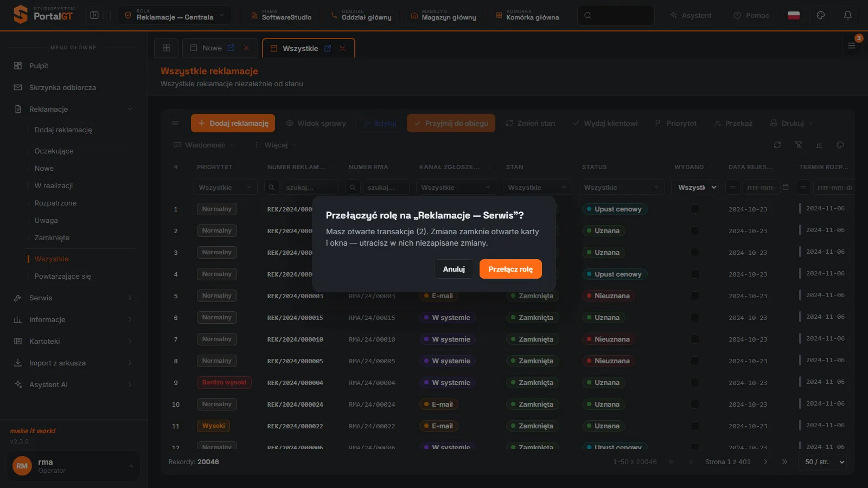
Task: Click the global search field in header
Action: 616,15
